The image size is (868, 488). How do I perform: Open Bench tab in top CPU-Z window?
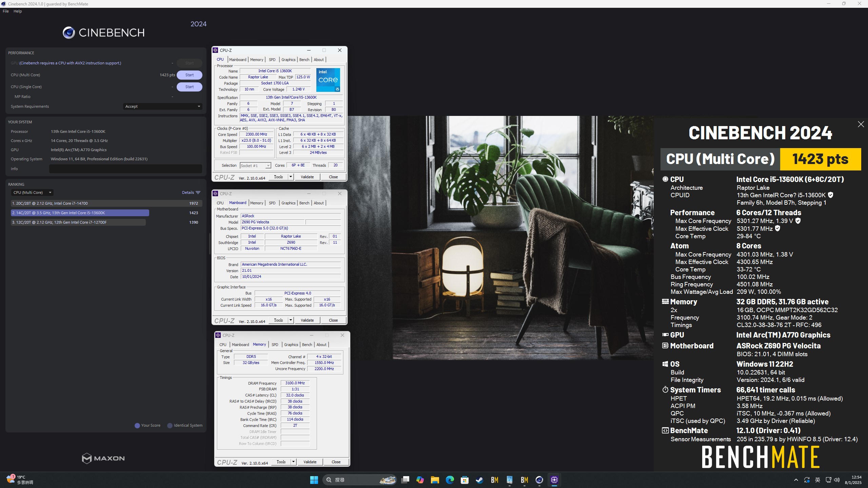click(304, 60)
